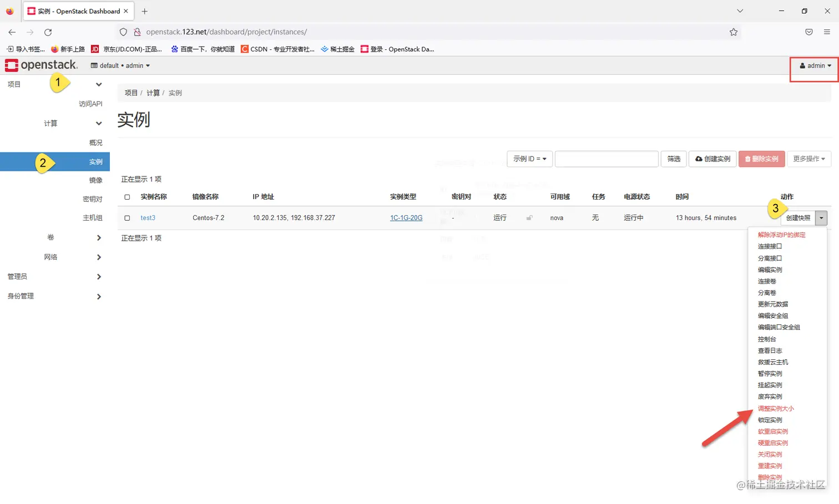This screenshot has height=504, width=839.
Task: Open the 百度一下 bookmark
Action: [203, 49]
